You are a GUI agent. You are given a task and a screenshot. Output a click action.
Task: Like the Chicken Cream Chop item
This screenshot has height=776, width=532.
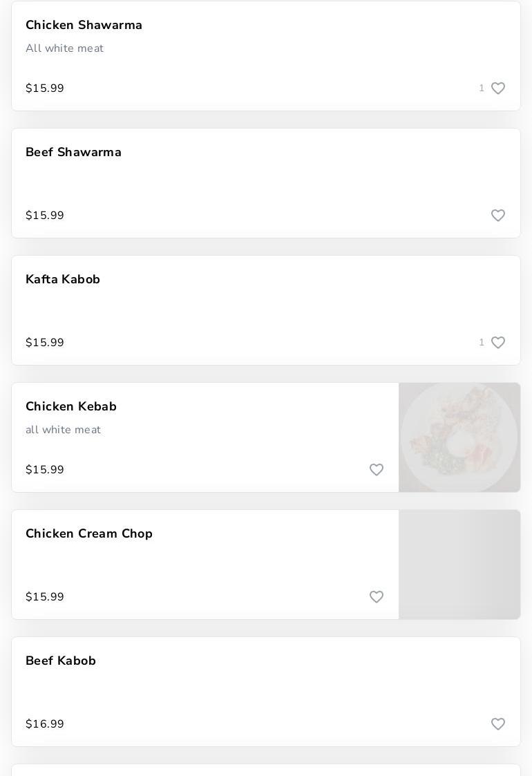tap(377, 597)
